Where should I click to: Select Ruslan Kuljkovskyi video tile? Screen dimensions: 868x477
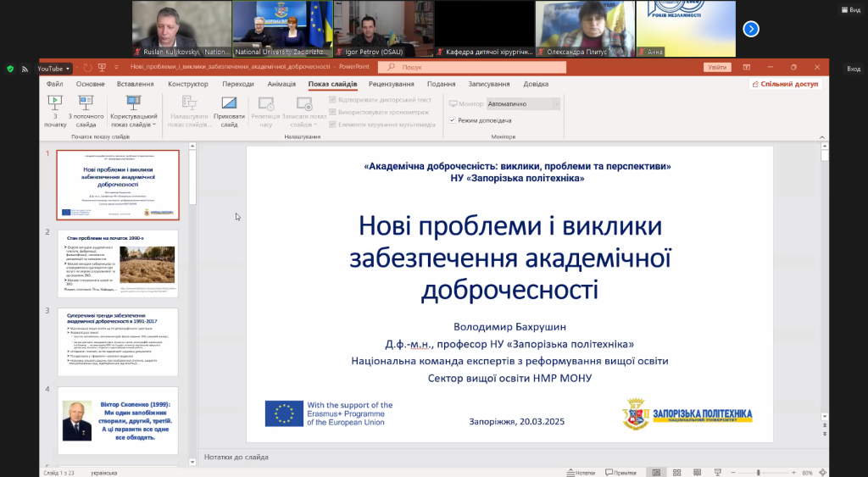pos(182,29)
